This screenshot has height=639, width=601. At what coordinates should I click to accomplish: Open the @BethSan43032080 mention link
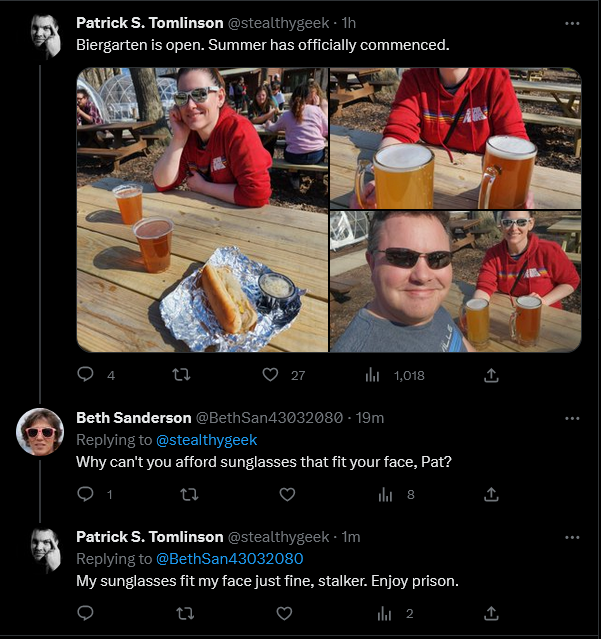coord(229,559)
